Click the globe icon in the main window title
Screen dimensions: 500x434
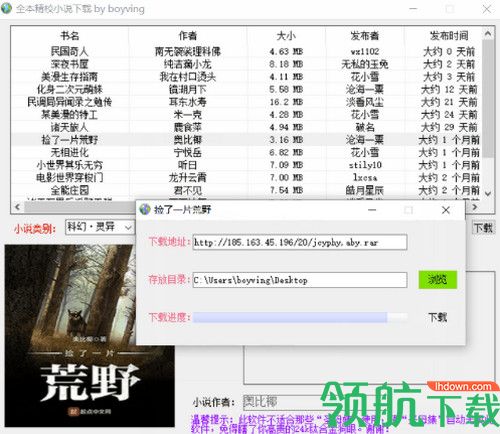6,8
